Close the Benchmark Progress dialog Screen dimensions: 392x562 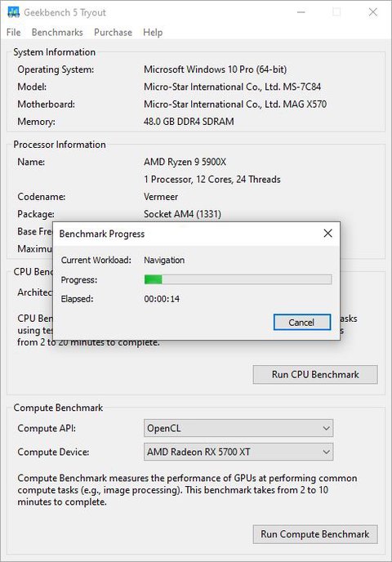click(x=327, y=234)
